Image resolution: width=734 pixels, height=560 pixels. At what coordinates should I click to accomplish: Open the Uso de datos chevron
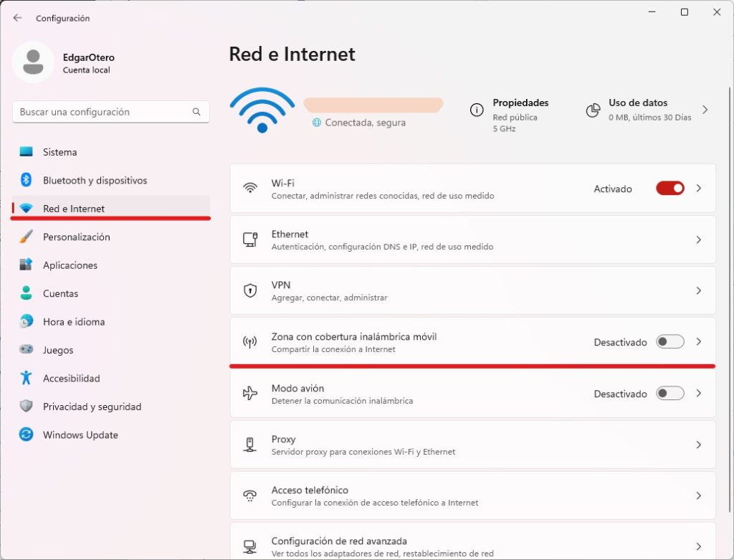705,110
